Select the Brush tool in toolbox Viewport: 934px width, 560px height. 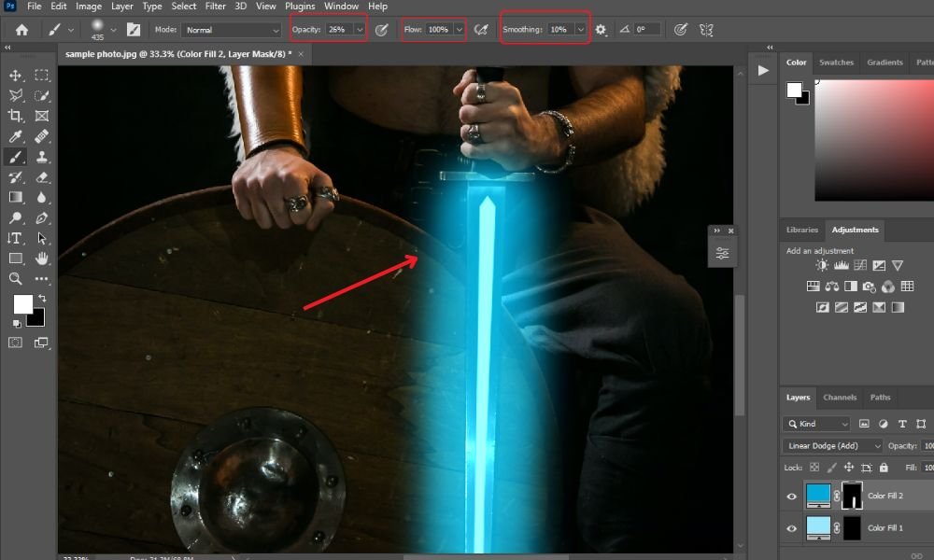pyautogui.click(x=16, y=157)
